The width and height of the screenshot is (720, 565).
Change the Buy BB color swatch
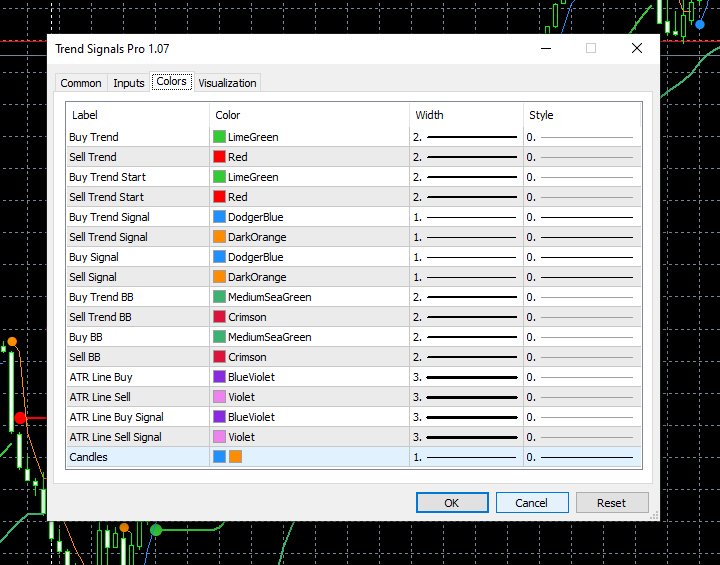(x=219, y=337)
